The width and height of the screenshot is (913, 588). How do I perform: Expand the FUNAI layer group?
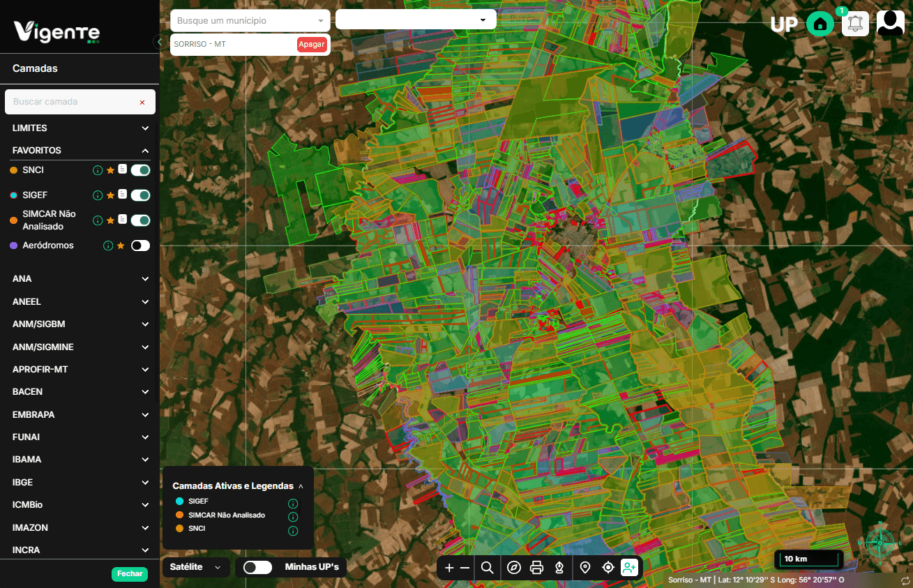click(x=80, y=437)
